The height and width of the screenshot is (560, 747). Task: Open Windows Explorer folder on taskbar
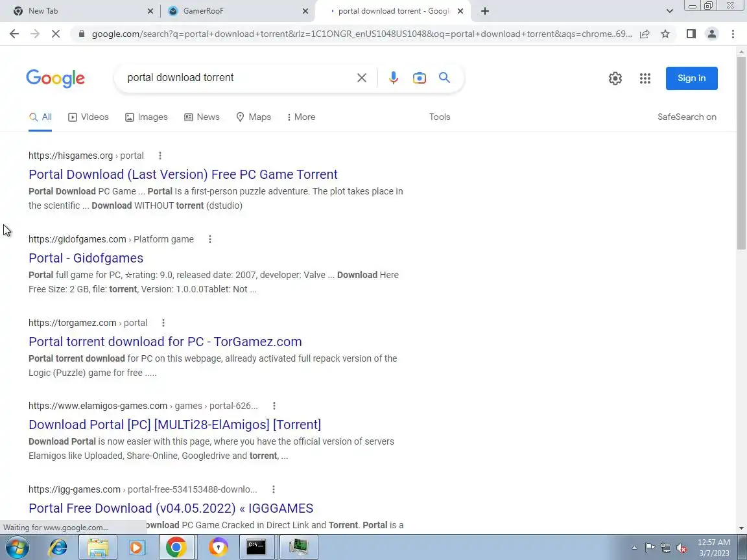[97, 548]
